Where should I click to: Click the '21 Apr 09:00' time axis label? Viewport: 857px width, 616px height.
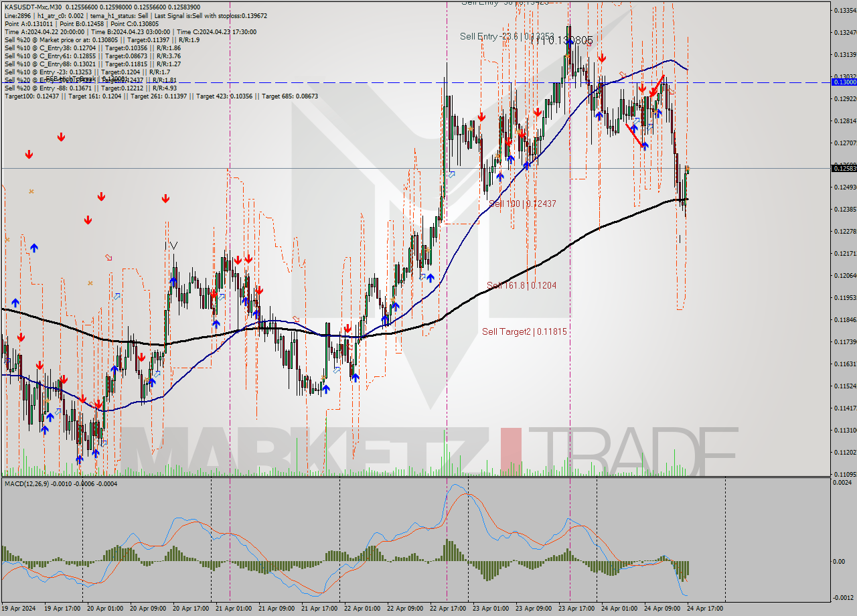[277, 609]
